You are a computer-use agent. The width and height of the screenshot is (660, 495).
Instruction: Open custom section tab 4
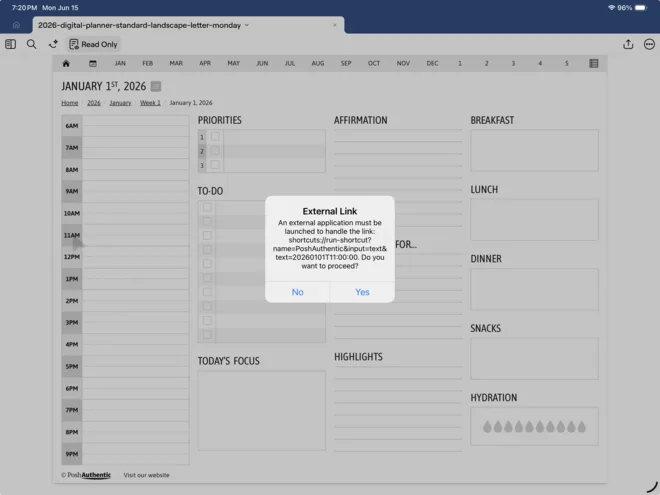(x=540, y=64)
